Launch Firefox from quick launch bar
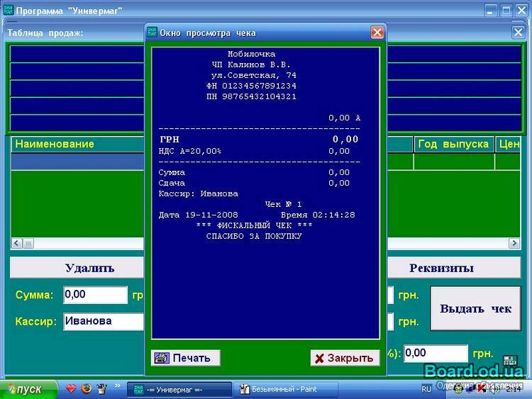Viewport: 532px width, 399px height. point(87,388)
